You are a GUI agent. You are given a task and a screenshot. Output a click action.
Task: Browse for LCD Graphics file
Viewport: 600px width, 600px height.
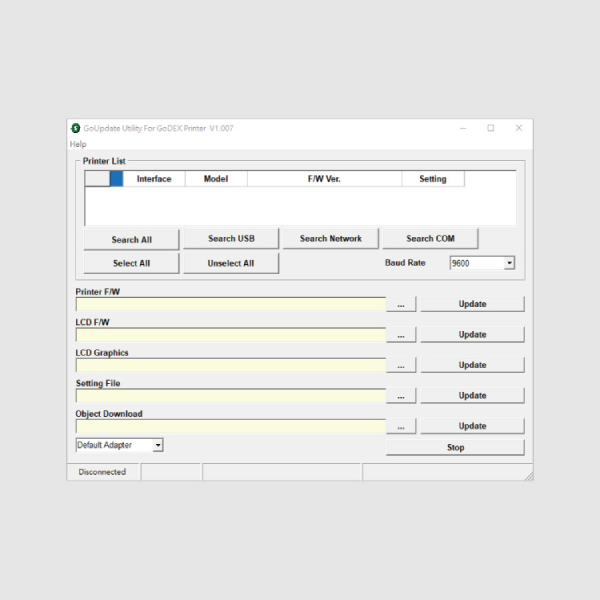[401, 365]
